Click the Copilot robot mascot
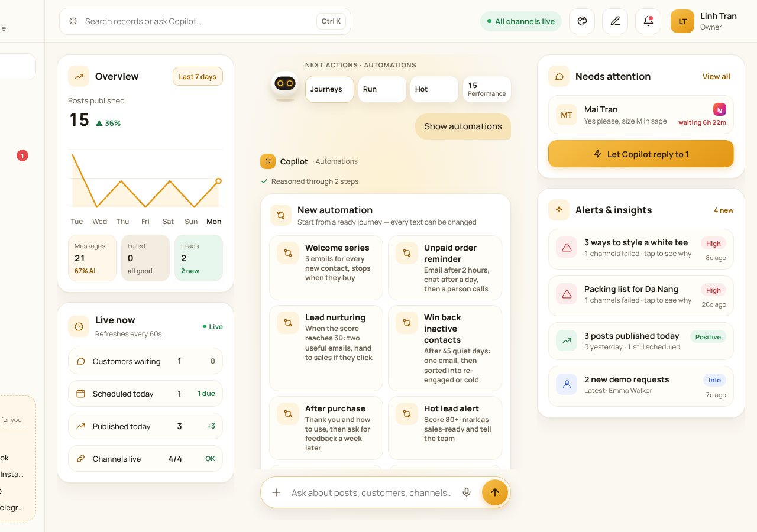 click(285, 86)
